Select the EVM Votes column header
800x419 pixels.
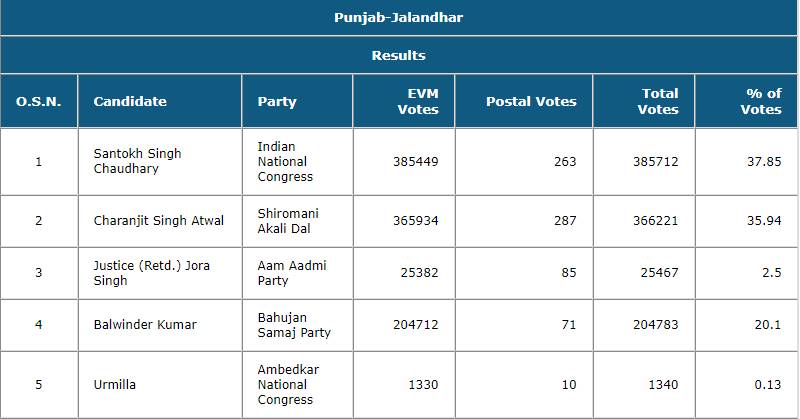click(418, 101)
